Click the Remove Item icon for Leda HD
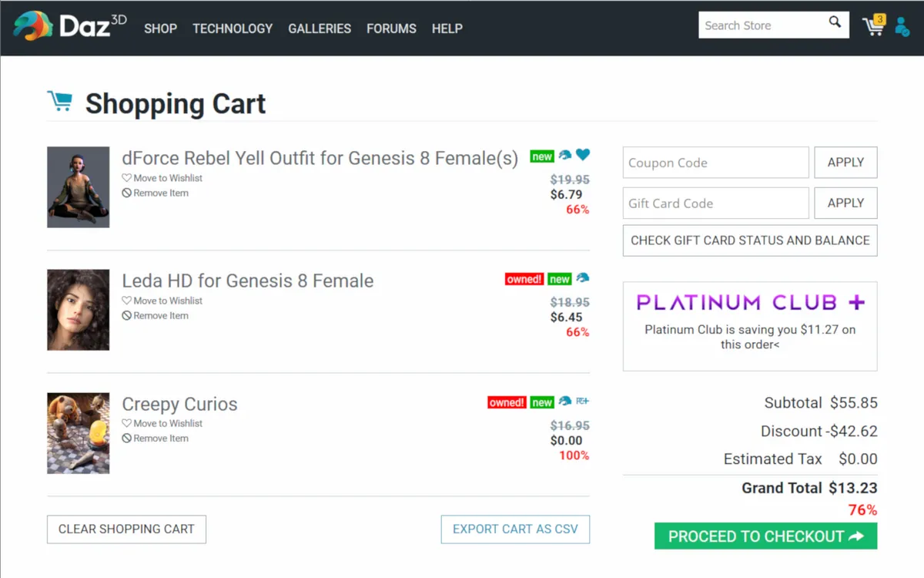Screen dimensions: 924x578 [x=127, y=315]
